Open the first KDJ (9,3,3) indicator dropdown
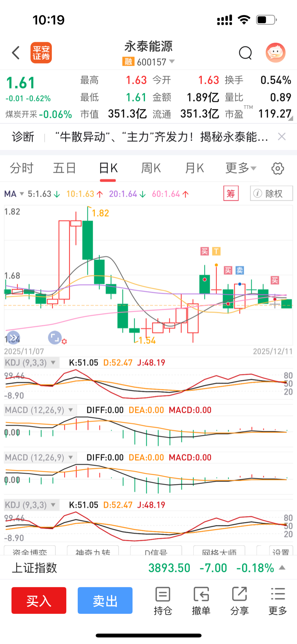Screen dimensions: 297x644 coord(32,363)
